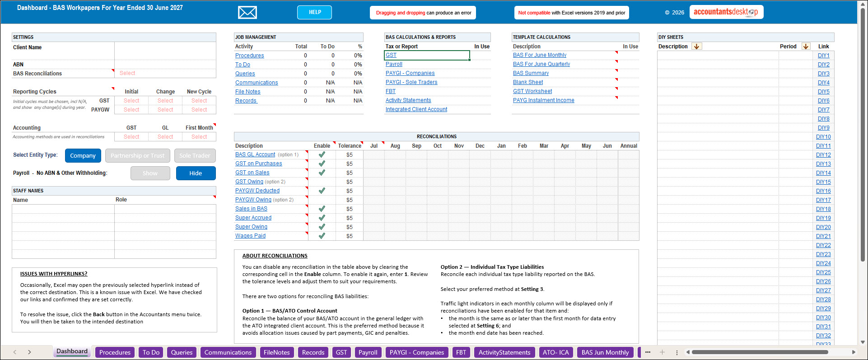Click Show for No ABN withholding
Viewport: 868px width, 360px height.
(x=150, y=173)
